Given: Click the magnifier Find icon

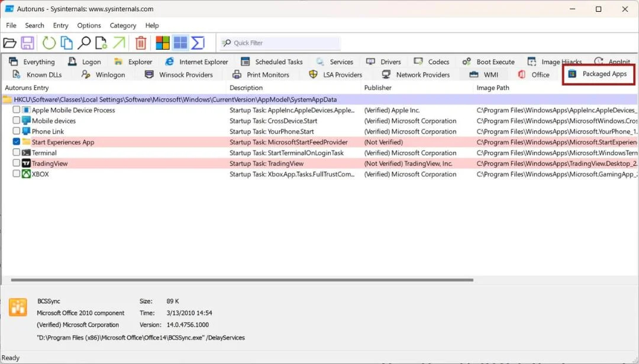Looking at the screenshot, I should point(84,43).
